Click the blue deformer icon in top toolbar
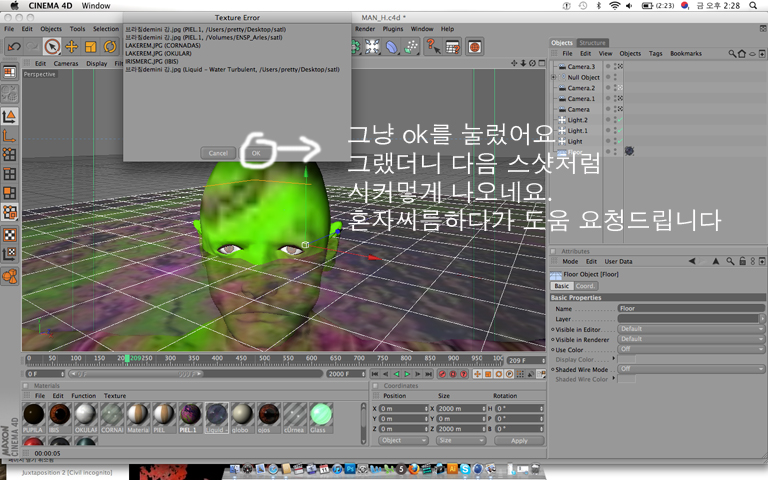768x480 pixels. pyautogui.click(x=391, y=47)
